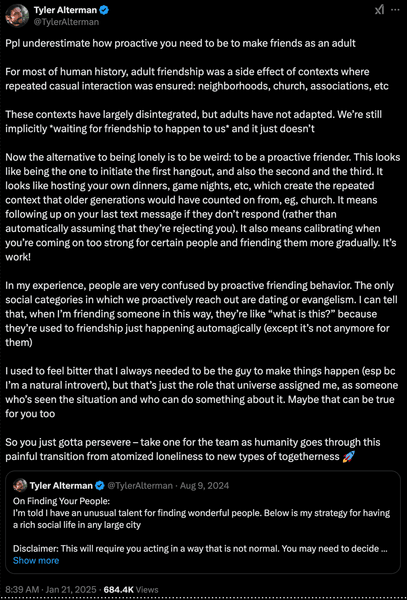Screen dimensions: 407x600
Task: Click the Disclaimer line in quoted post
Action: (x=201, y=549)
